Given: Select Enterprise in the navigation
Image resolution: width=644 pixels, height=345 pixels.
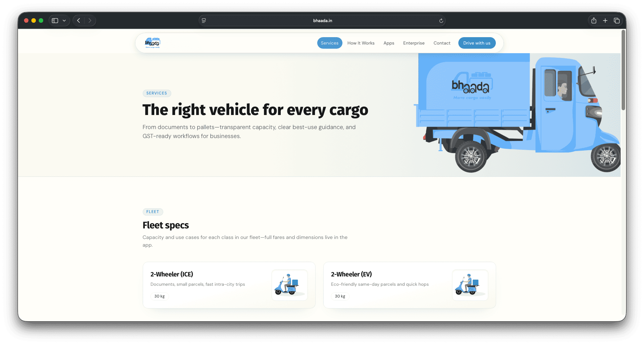Looking at the screenshot, I should click(414, 43).
